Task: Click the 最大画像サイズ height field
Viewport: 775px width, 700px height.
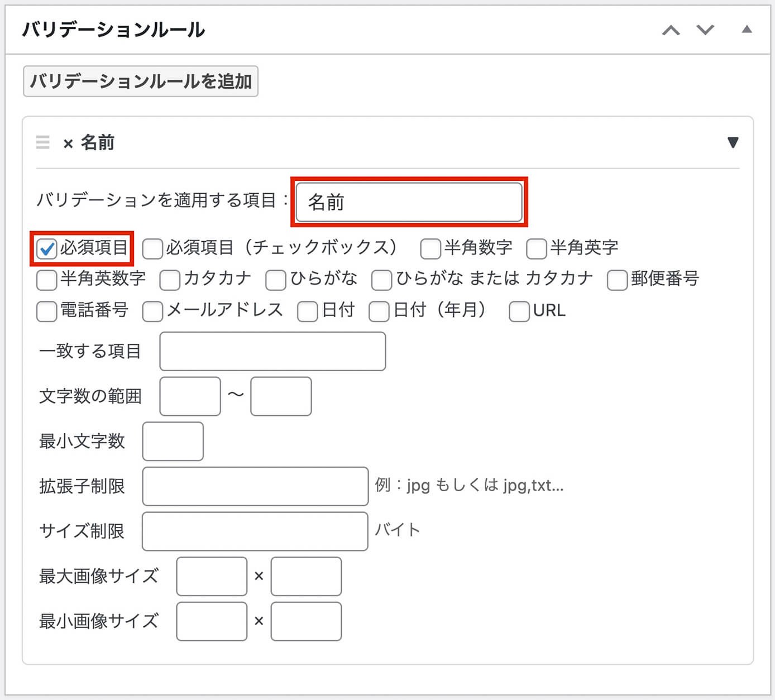Action: [x=306, y=576]
